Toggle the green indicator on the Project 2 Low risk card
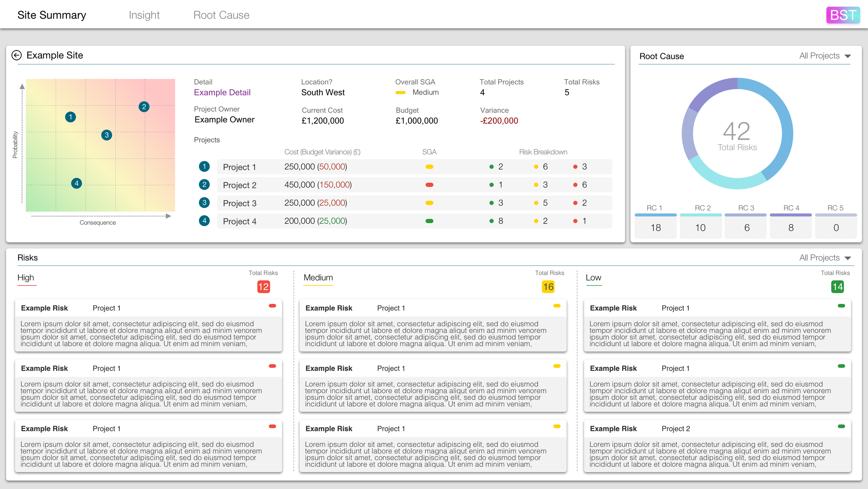868x489 pixels. (842, 426)
